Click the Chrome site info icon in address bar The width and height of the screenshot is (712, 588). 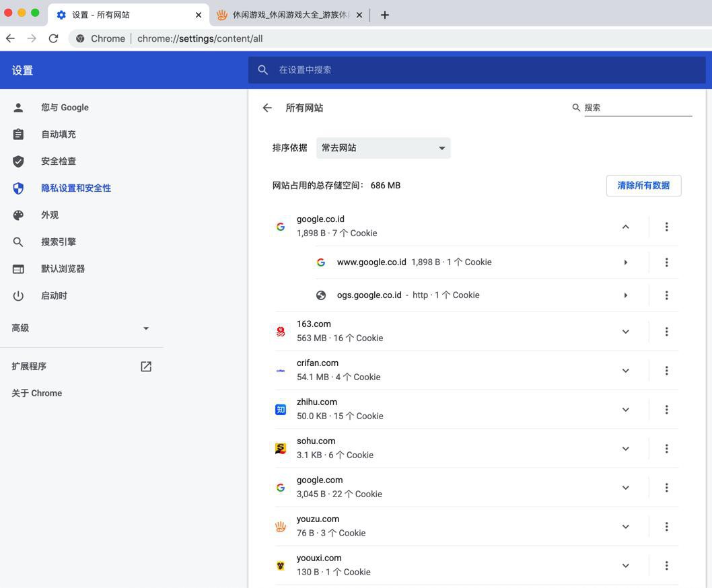80,38
